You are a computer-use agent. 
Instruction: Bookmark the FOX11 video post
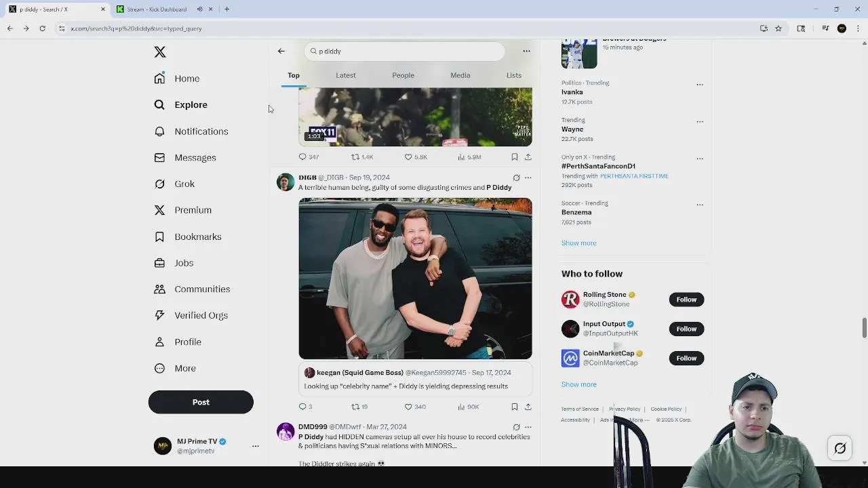point(515,157)
